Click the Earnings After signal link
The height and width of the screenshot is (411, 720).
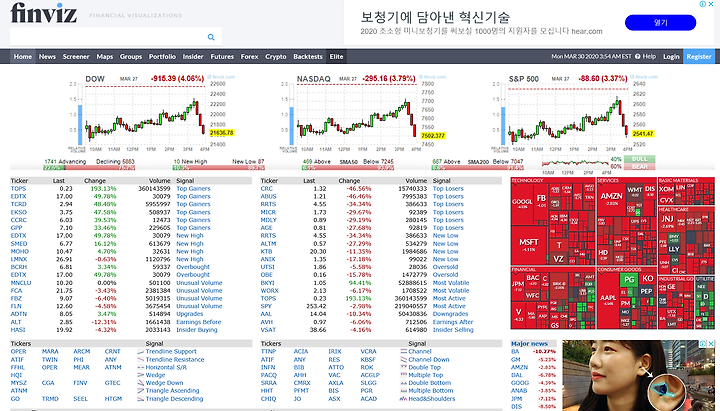[453, 322]
